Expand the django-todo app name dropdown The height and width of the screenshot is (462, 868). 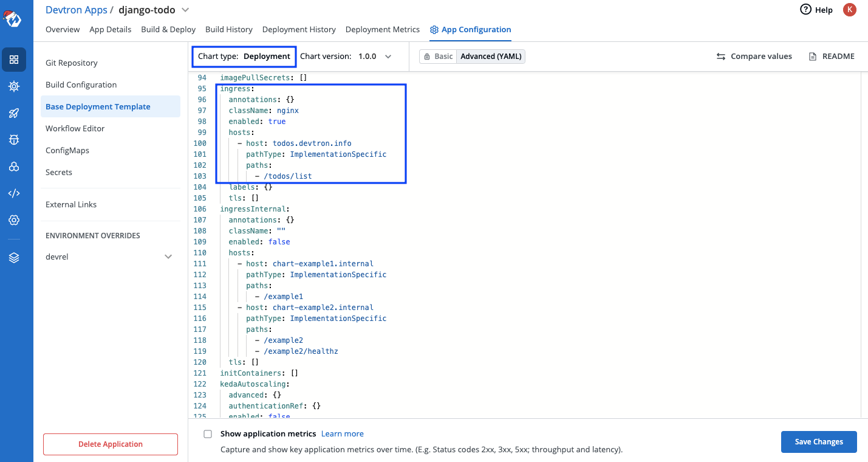coord(186,10)
